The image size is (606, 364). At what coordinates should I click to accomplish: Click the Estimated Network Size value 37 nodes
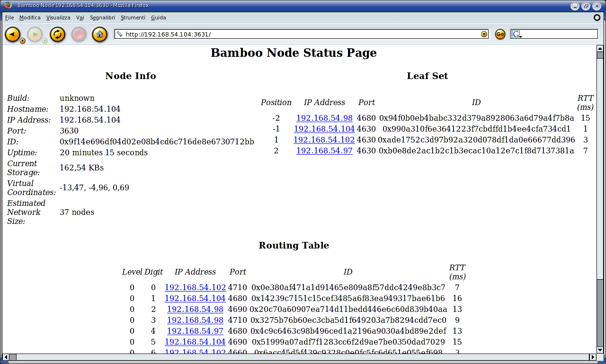(77, 212)
